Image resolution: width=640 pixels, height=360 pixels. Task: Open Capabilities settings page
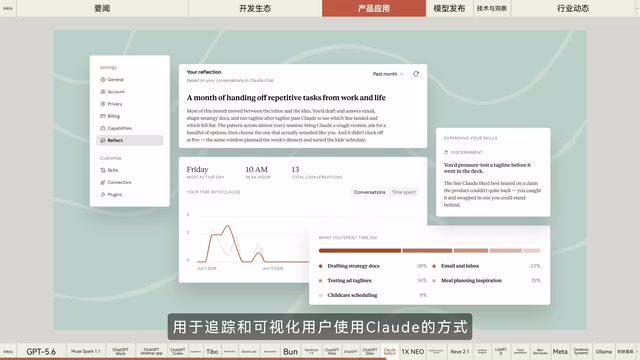[x=130, y=128]
